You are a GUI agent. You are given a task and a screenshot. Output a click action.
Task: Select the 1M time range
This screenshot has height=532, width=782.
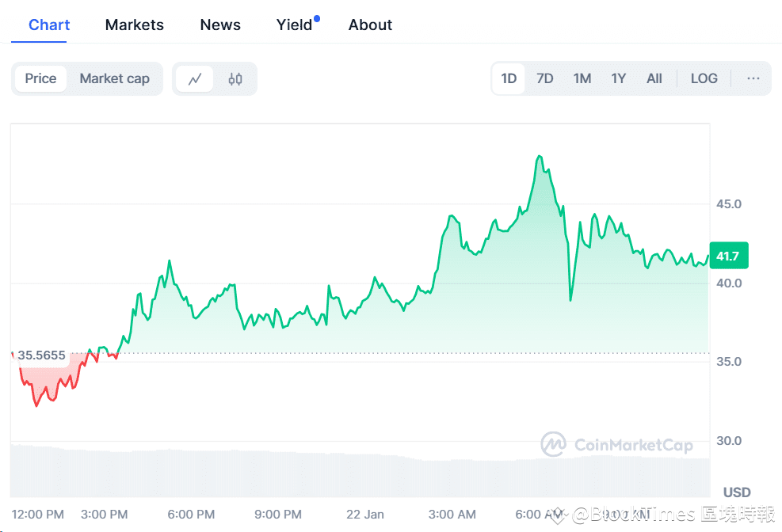pos(582,78)
